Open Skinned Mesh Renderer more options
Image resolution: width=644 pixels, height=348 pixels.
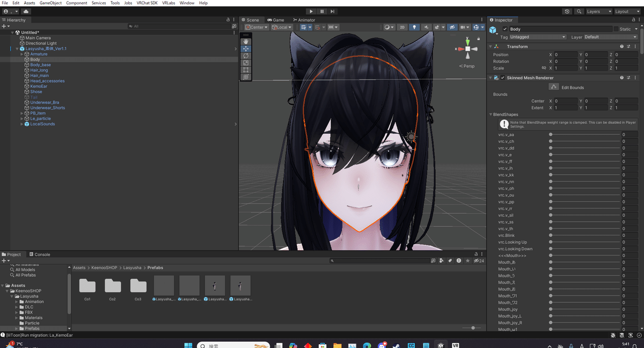point(635,78)
